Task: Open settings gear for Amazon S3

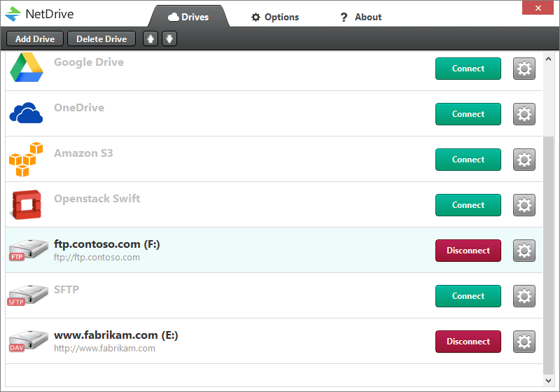Action: [x=524, y=160]
